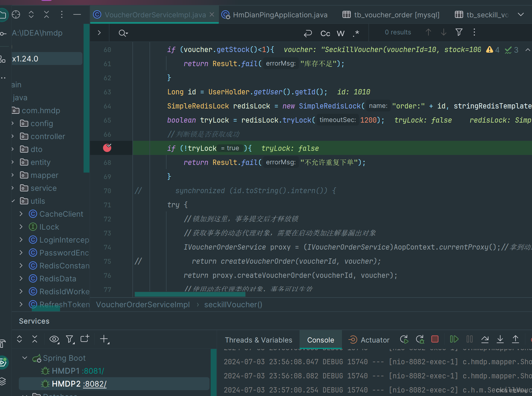Click the Stop debug session button

pos(435,339)
